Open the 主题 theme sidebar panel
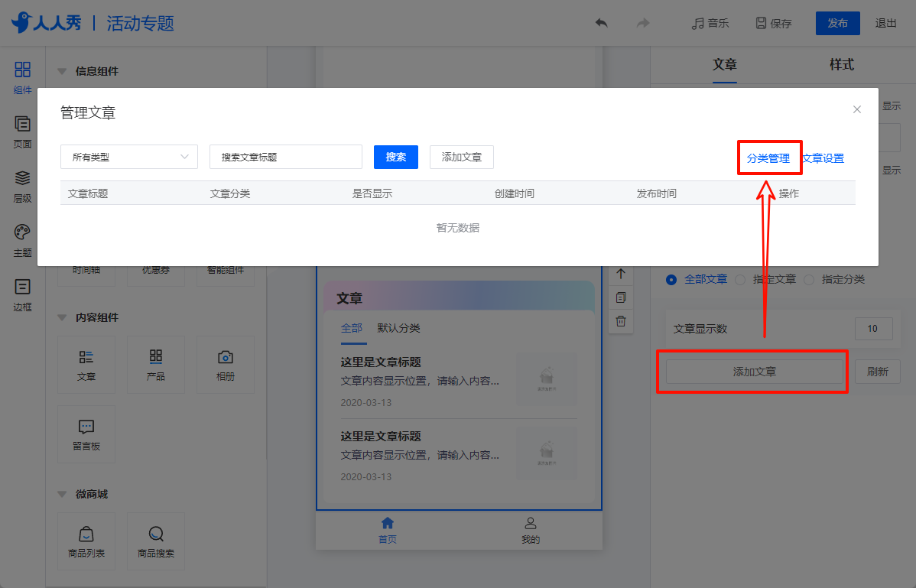The height and width of the screenshot is (588, 916). [x=22, y=241]
